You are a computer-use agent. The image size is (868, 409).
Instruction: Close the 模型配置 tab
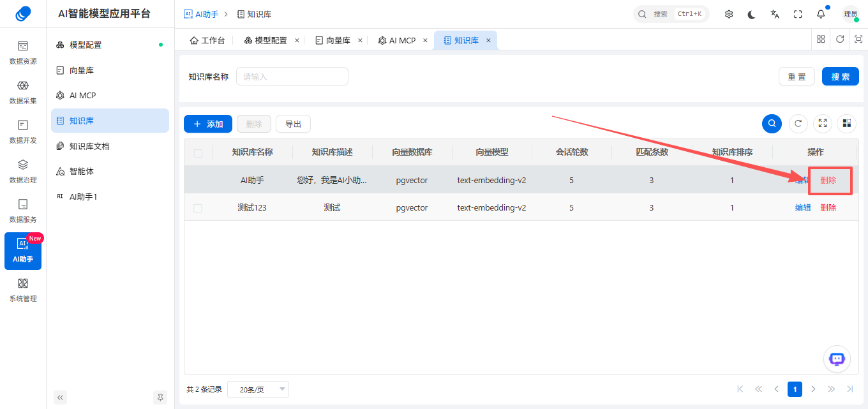(x=297, y=40)
